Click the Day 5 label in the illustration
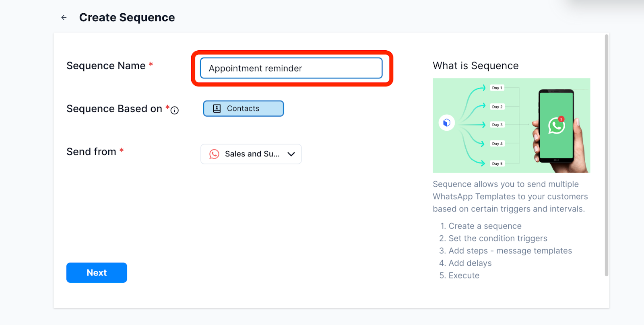Viewport: 644px width, 325px height. coord(497,164)
